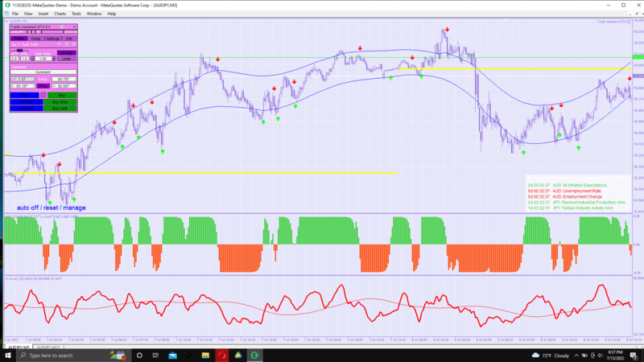The width and height of the screenshot is (644, 362).
Task: Click the Buy Stop button
Action: (60, 102)
